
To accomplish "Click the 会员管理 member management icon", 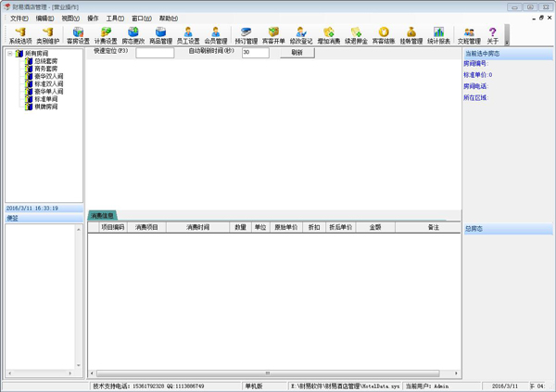I will coord(215,35).
